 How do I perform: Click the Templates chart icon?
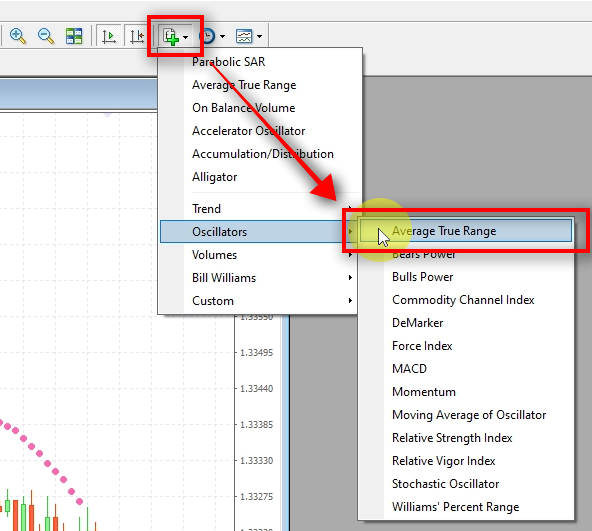[x=244, y=36]
